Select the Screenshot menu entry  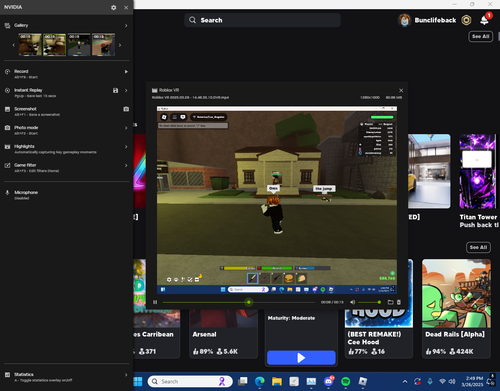(x=37, y=111)
